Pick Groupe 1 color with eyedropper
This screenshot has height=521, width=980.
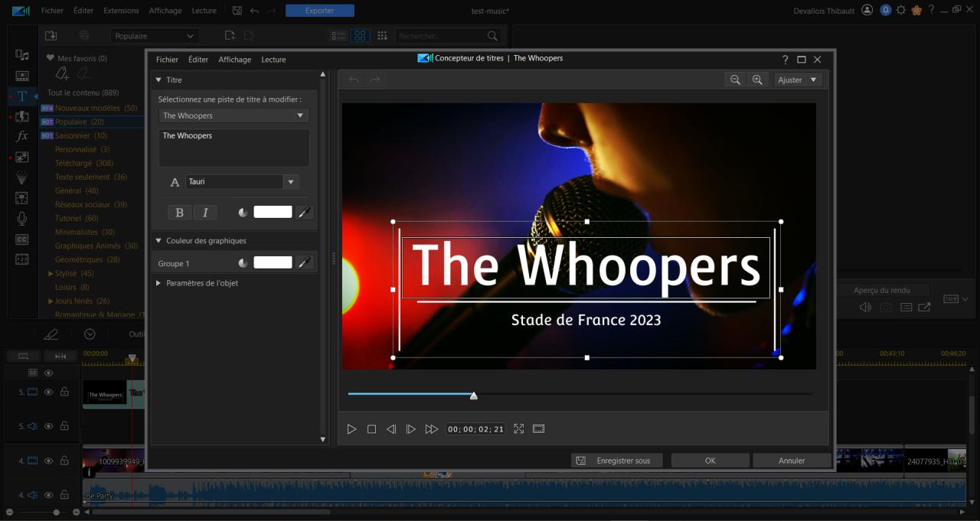click(x=305, y=262)
